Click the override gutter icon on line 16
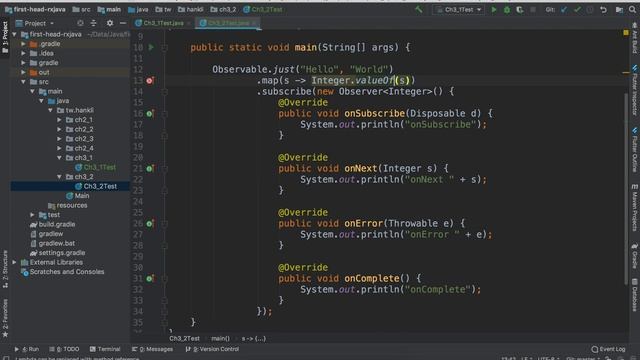This screenshot has height=360, width=640. (x=150, y=113)
